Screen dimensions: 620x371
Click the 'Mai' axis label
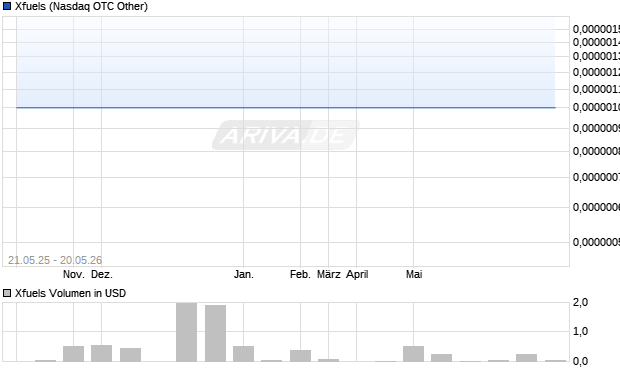(414, 274)
